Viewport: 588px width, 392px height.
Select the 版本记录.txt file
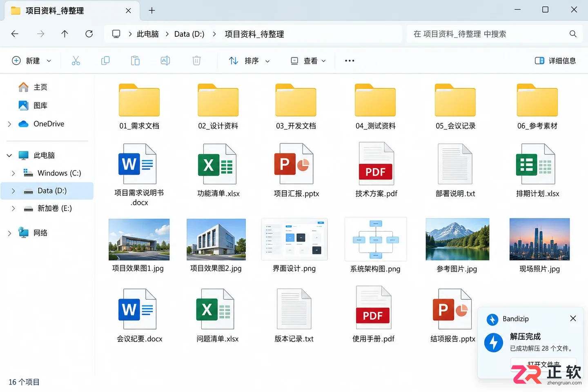coord(294,316)
